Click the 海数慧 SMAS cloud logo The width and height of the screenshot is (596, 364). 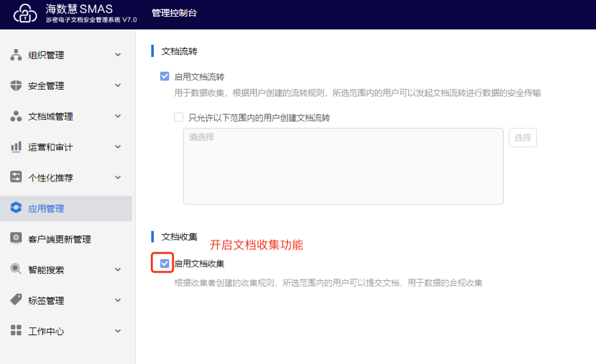[x=26, y=13]
